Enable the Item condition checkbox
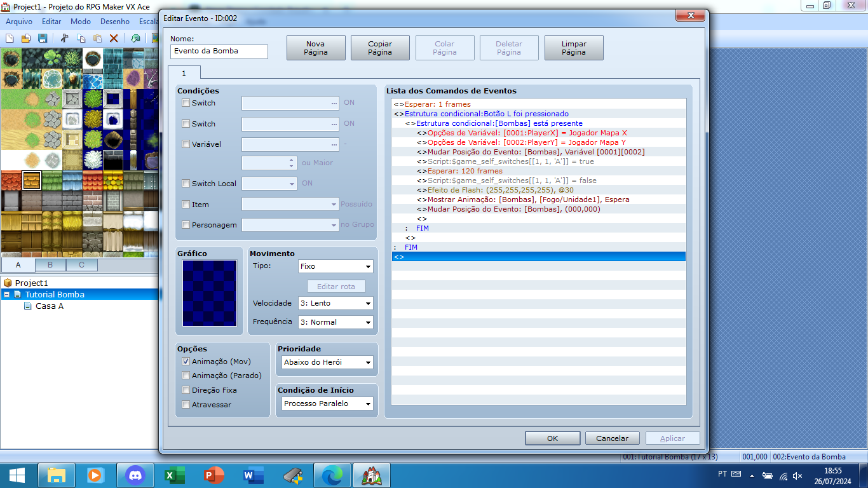868x488 pixels. click(x=186, y=205)
